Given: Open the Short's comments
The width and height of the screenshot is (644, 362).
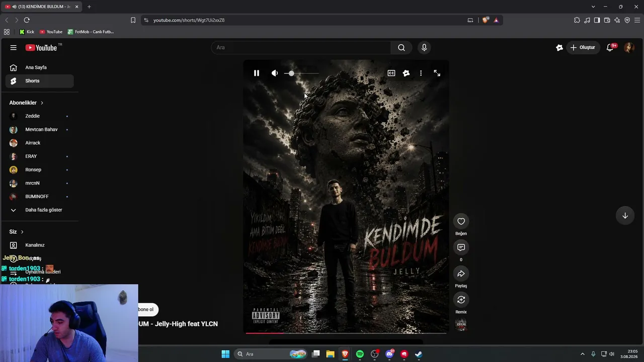Looking at the screenshot, I should pyautogui.click(x=461, y=247).
